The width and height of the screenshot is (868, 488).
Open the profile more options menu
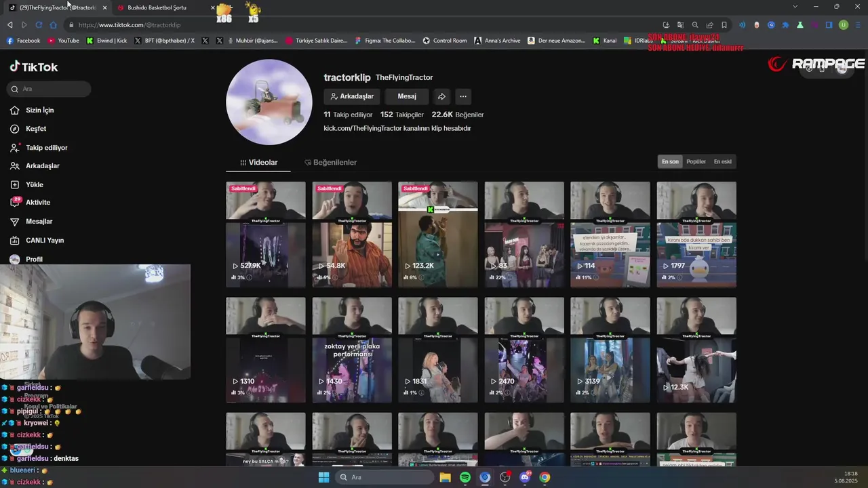click(462, 96)
